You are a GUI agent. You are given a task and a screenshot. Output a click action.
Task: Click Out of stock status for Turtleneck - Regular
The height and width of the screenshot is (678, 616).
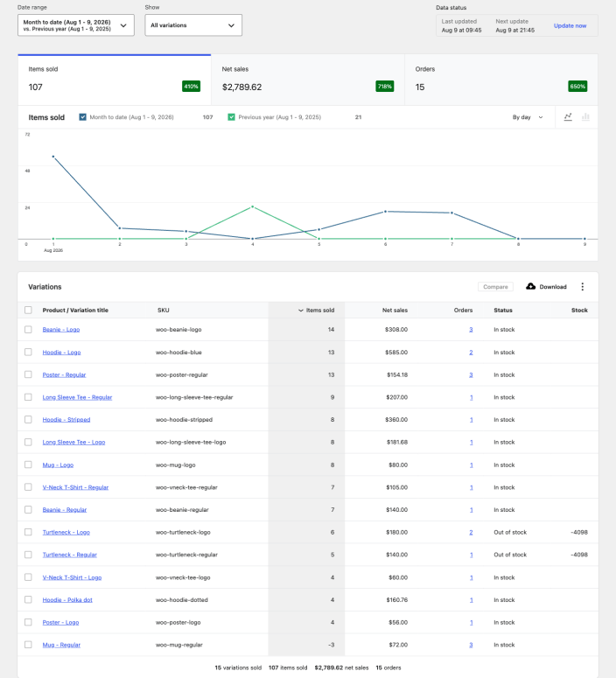click(510, 555)
